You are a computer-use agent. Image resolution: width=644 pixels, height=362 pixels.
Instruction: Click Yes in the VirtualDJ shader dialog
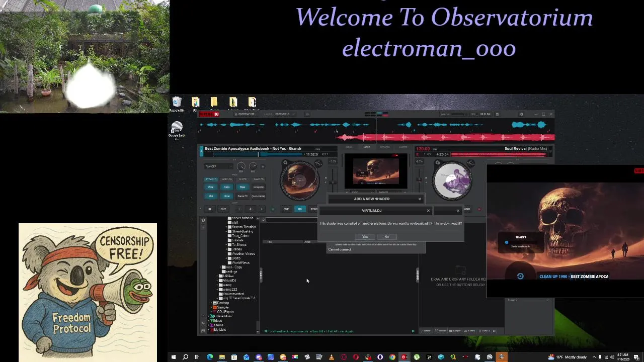click(365, 237)
